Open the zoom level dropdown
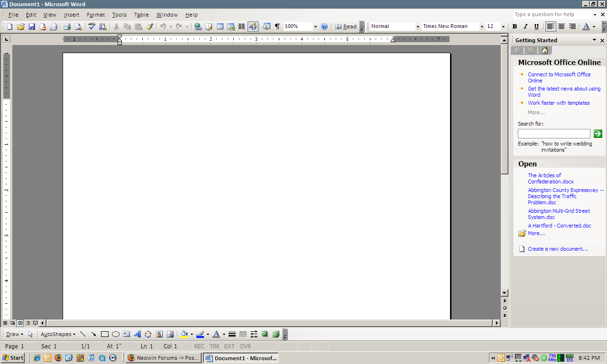The image size is (607, 364). (315, 27)
